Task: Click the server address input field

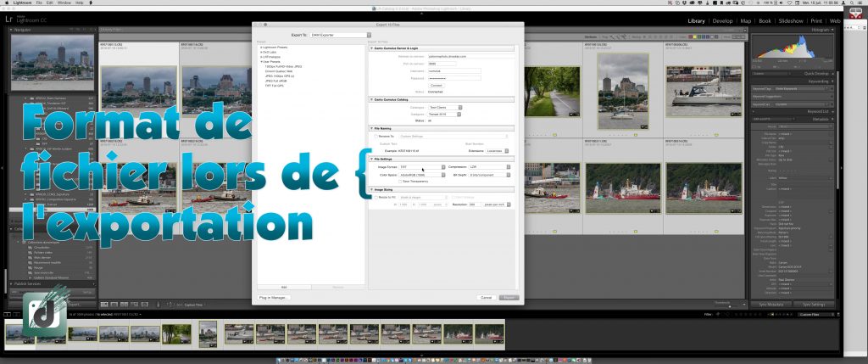Action: [x=471, y=57]
